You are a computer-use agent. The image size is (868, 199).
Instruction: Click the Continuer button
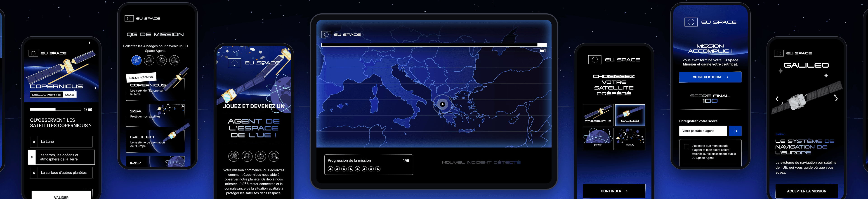click(614, 191)
